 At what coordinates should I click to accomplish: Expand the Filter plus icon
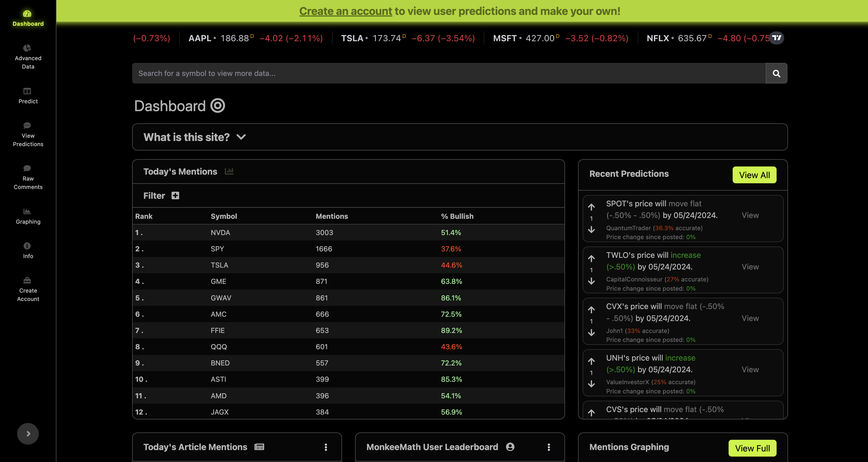click(x=175, y=196)
